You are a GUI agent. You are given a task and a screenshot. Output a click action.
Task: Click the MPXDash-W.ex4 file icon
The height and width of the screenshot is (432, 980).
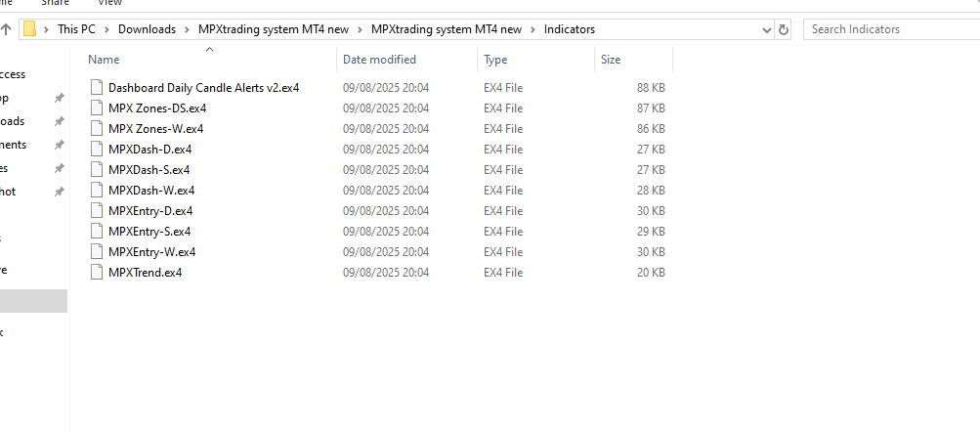(96, 191)
